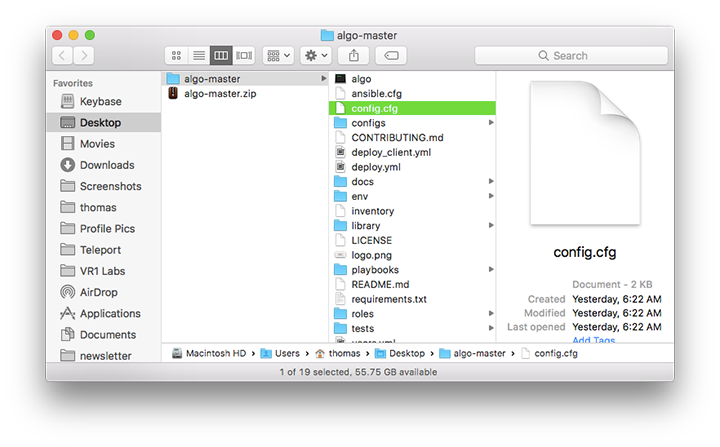Click the Add Tags link
Image resolution: width=720 pixels, height=447 pixels.
[593, 339]
